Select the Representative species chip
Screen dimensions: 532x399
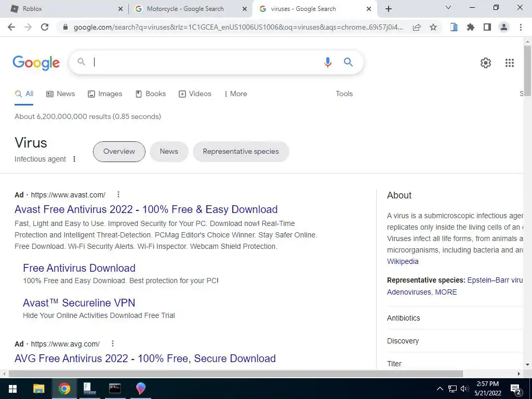pyautogui.click(x=241, y=151)
